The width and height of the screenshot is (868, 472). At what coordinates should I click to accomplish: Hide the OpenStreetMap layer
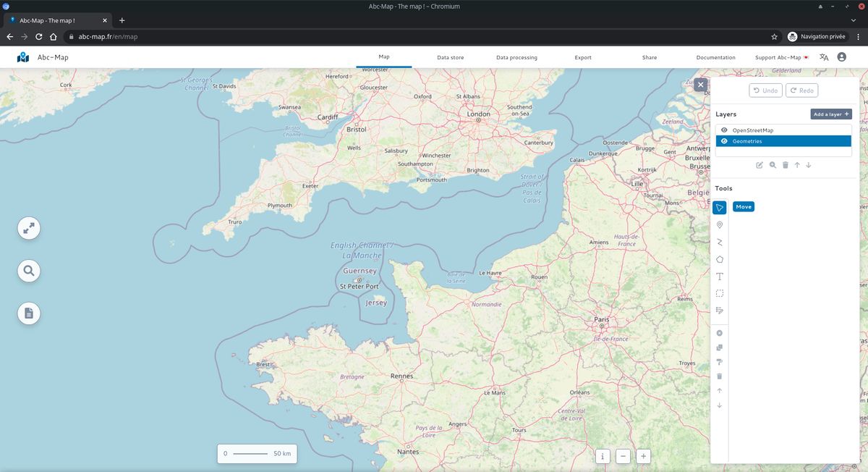[x=724, y=130]
